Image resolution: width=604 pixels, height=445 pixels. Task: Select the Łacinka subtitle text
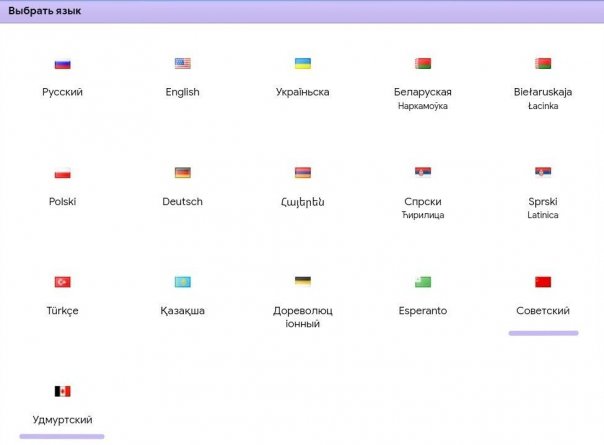click(x=543, y=106)
